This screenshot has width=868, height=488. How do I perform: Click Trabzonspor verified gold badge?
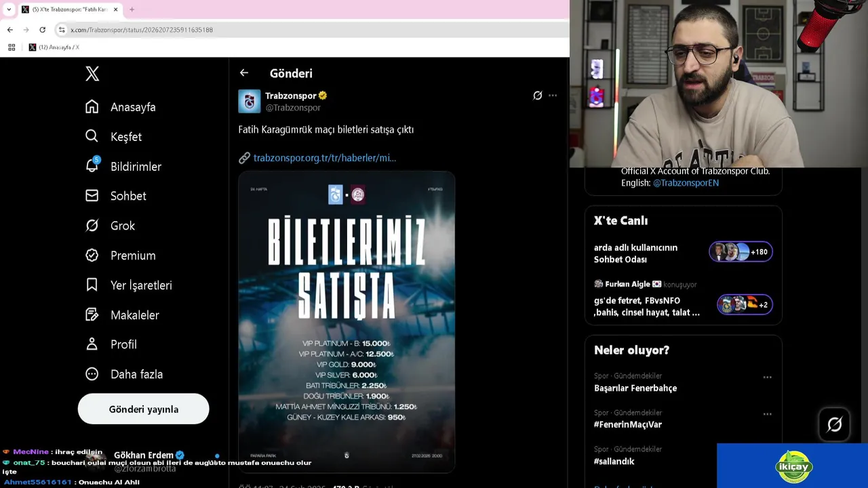tap(323, 96)
